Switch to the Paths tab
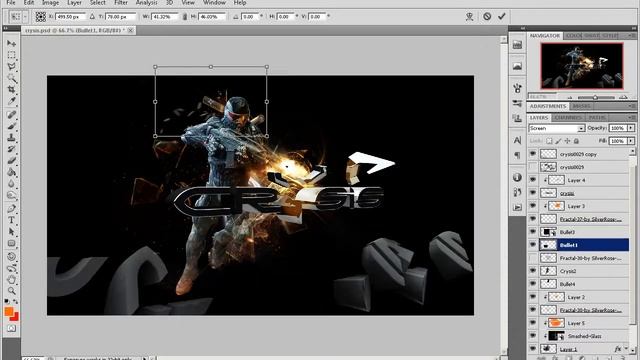Viewport: 640px width, 360px height. pyautogui.click(x=597, y=118)
